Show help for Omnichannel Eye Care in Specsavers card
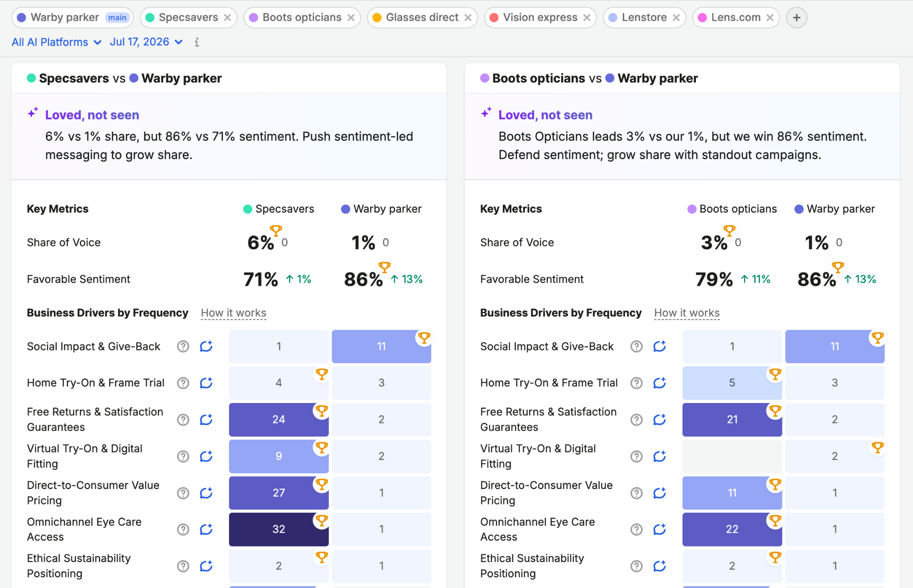This screenshot has width=913, height=588. 183,529
